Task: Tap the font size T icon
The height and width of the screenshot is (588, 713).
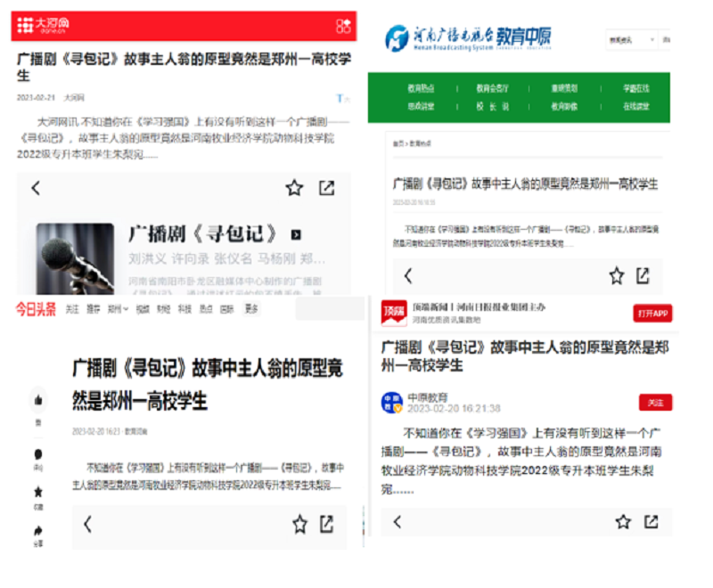Action: (x=340, y=98)
